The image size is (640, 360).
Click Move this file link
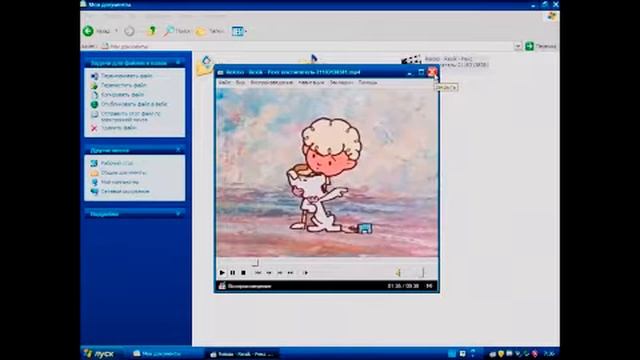[124, 85]
